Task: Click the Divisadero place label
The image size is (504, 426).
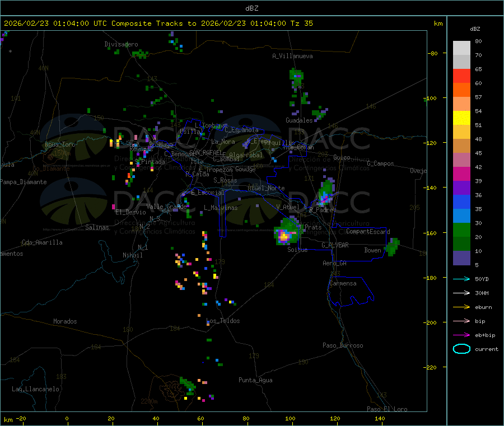Action: click(121, 44)
